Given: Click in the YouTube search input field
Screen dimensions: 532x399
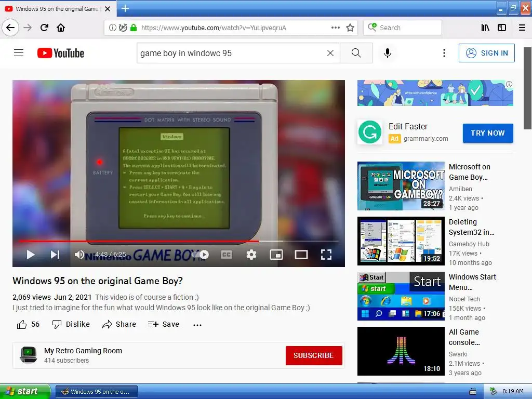Looking at the screenshot, I should point(231,53).
